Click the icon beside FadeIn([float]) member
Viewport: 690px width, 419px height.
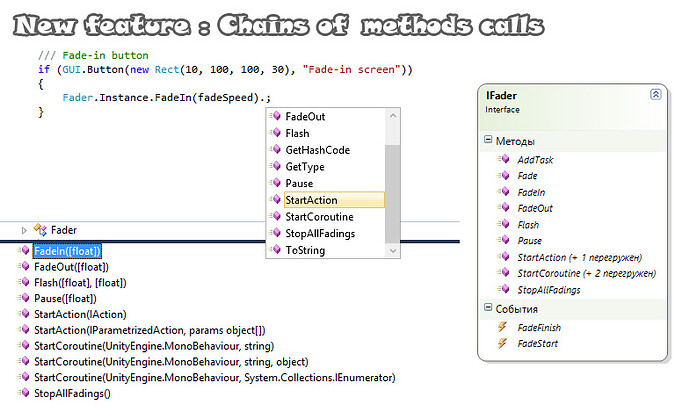click(x=24, y=251)
